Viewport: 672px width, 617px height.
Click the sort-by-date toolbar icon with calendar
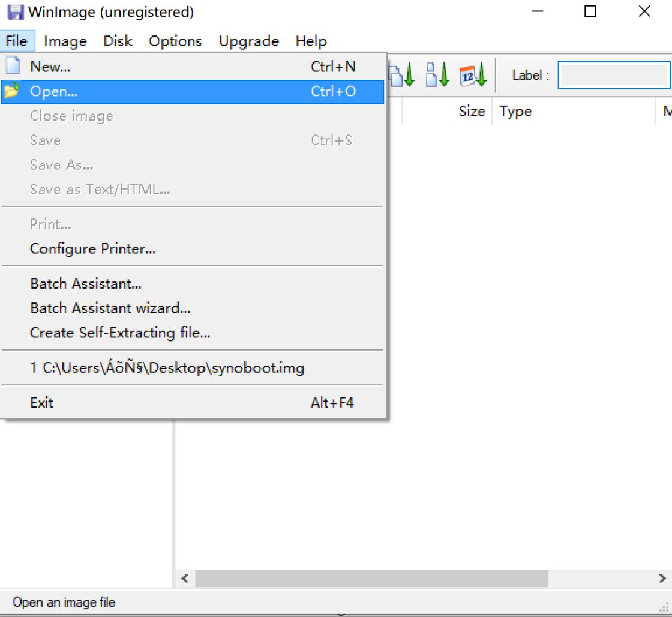pyautogui.click(x=473, y=75)
